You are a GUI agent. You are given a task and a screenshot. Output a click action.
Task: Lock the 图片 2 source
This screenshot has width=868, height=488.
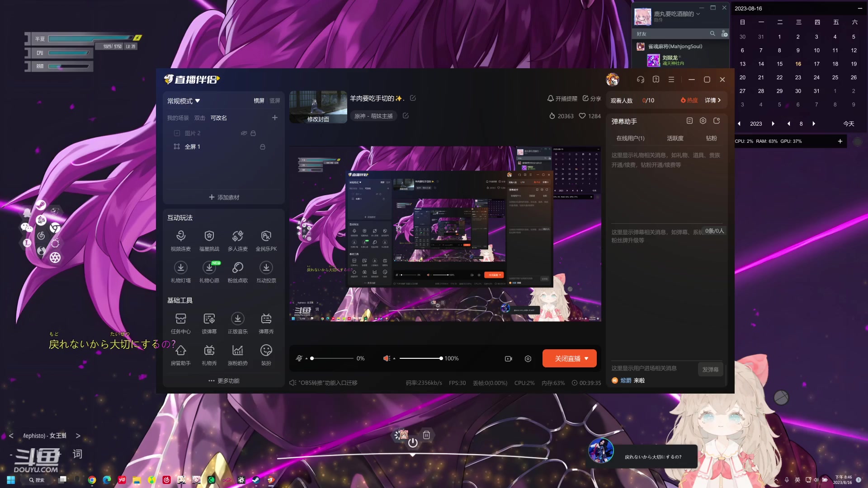253,133
